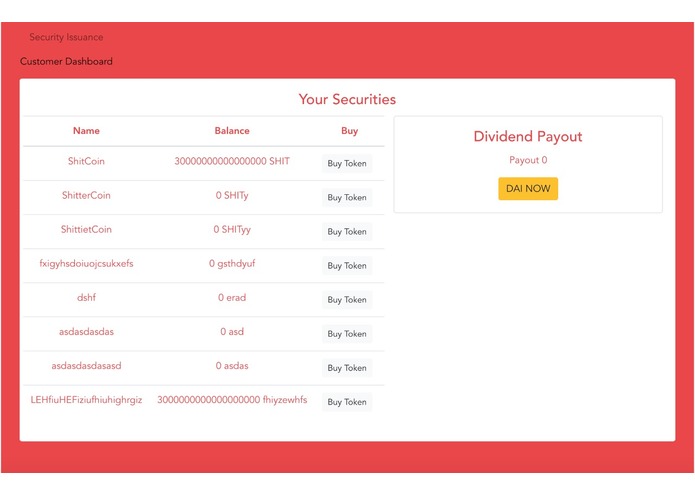The height and width of the screenshot is (494, 695).
Task: Click Buy Token for fxigyhsdoiuojcsukxefs
Action: point(347,266)
